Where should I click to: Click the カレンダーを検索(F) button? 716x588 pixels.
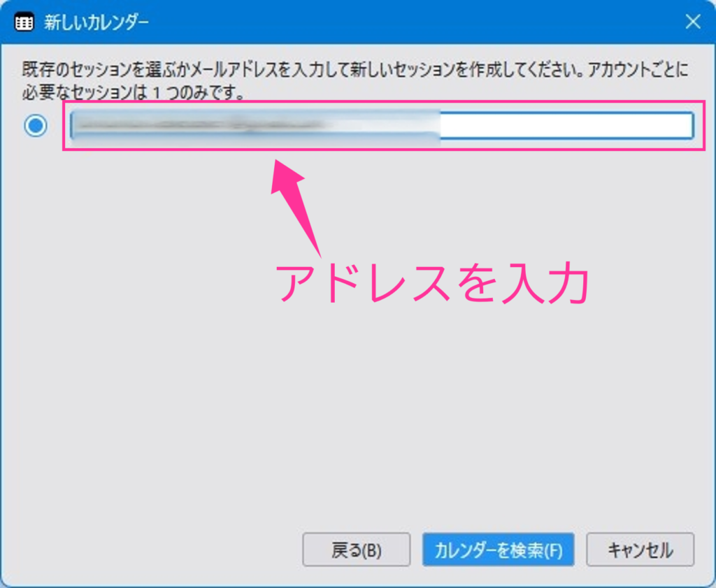coord(498,550)
